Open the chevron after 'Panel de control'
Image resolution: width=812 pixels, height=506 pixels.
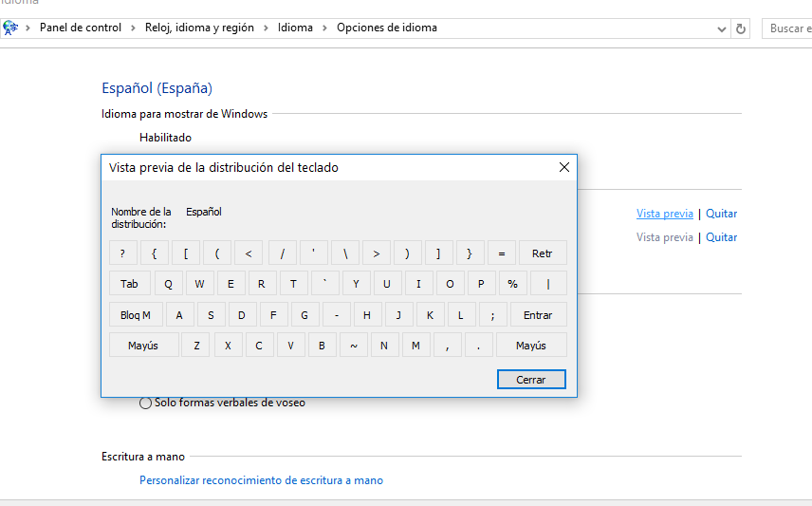pos(133,28)
